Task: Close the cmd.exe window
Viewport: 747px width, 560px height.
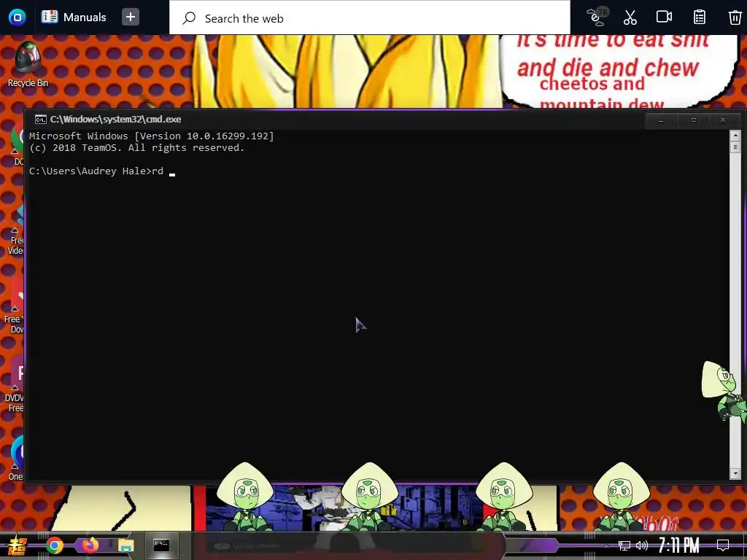Action: coord(723,120)
